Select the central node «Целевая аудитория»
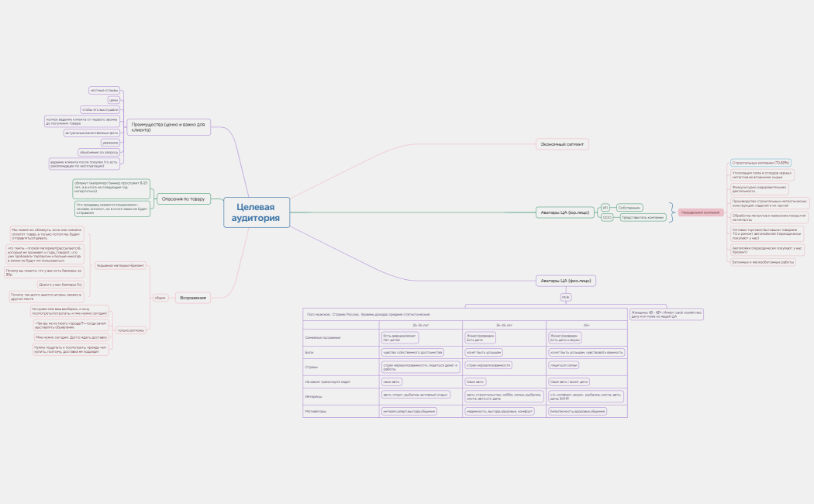Screen dimensions: 814x504 click(256, 212)
